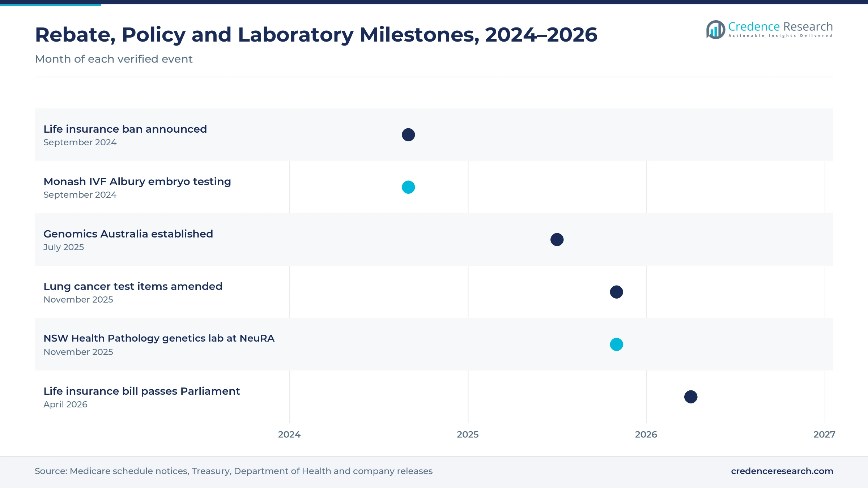Viewport: 868px width, 488px height.
Task: Click the 2024 axis label
Action: tap(289, 435)
